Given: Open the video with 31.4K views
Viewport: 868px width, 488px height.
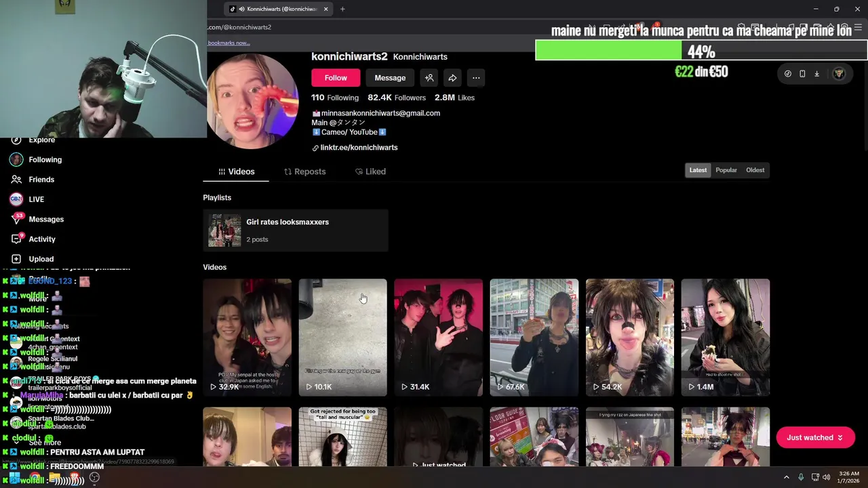Looking at the screenshot, I should (439, 337).
